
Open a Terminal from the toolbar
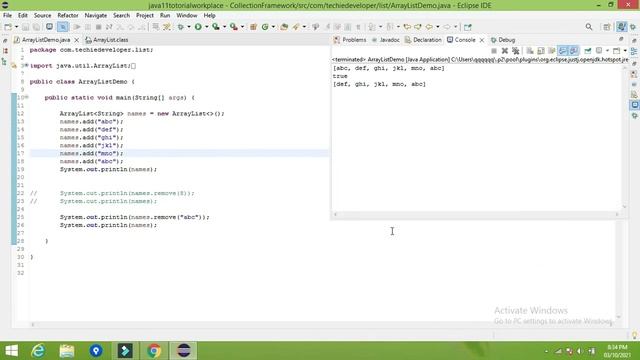click(x=49, y=27)
